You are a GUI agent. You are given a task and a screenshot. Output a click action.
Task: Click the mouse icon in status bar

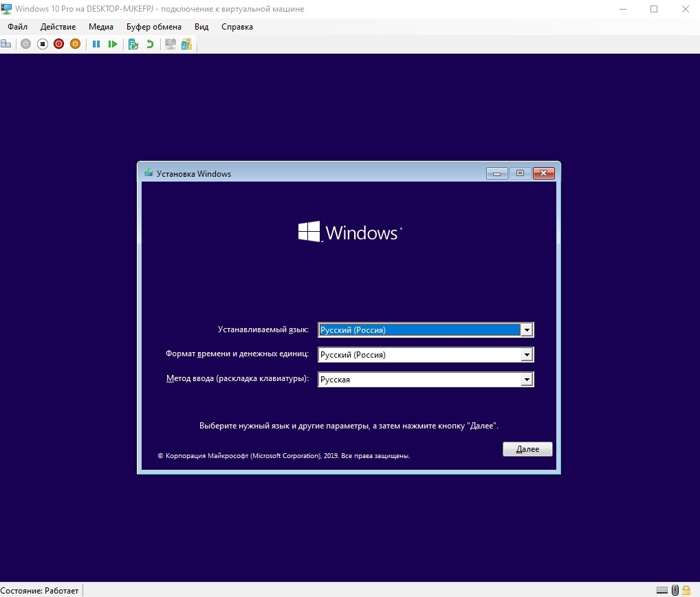[x=675, y=590]
